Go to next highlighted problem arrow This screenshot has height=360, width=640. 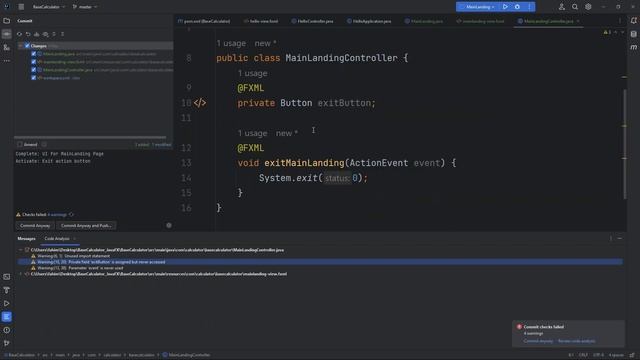(622, 32)
